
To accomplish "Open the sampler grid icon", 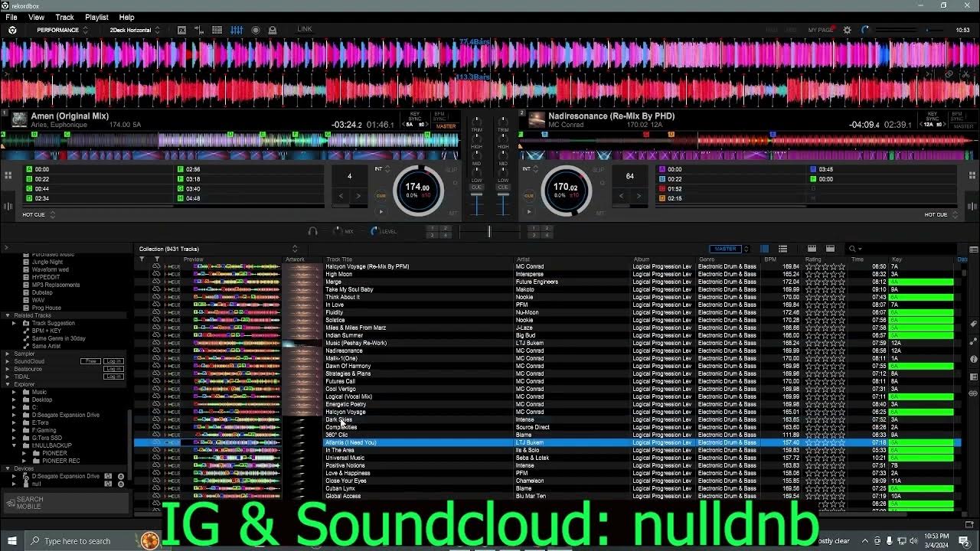I will tap(217, 30).
